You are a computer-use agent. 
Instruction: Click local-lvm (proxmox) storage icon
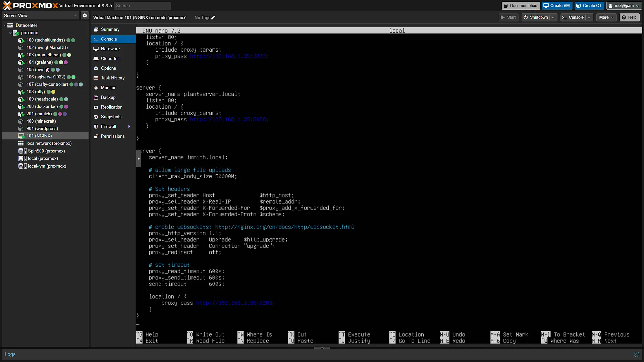tap(22, 166)
